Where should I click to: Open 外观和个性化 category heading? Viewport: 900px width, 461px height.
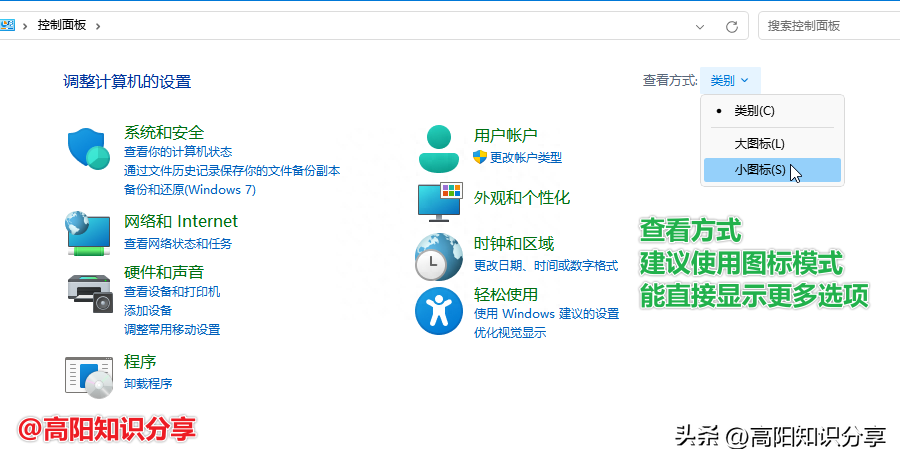tap(522, 198)
